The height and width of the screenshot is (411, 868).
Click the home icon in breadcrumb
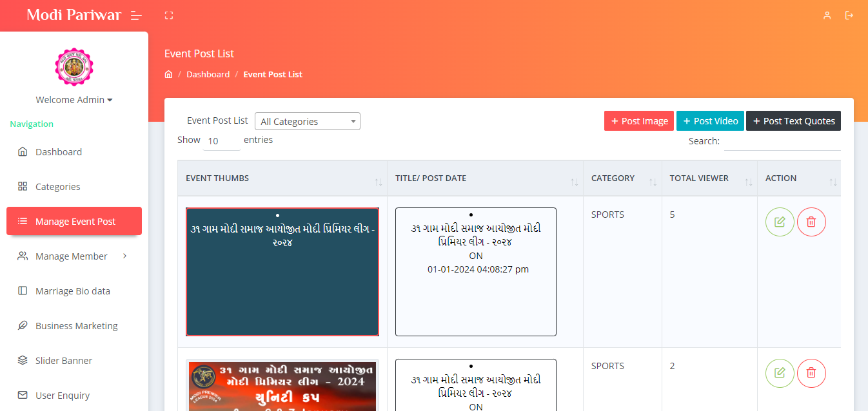pyautogui.click(x=169, y=75)
